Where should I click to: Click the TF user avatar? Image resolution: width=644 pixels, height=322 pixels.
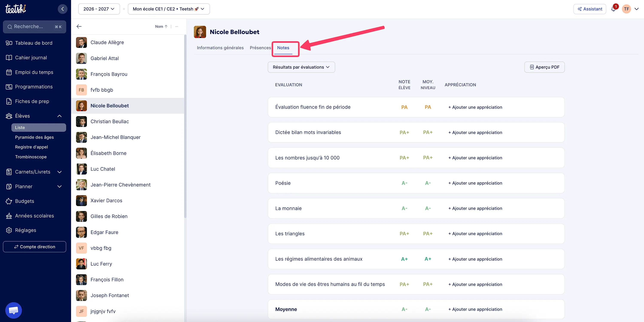626,9
